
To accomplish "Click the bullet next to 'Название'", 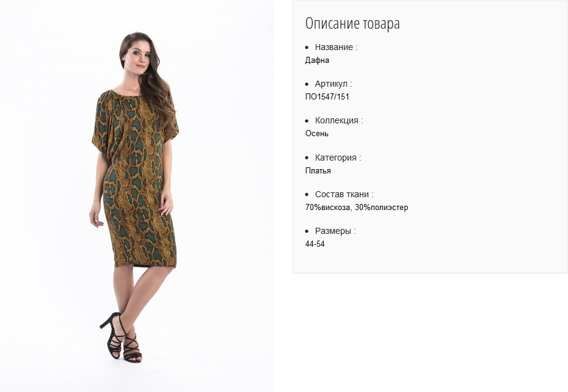I will tap(307, 48).
